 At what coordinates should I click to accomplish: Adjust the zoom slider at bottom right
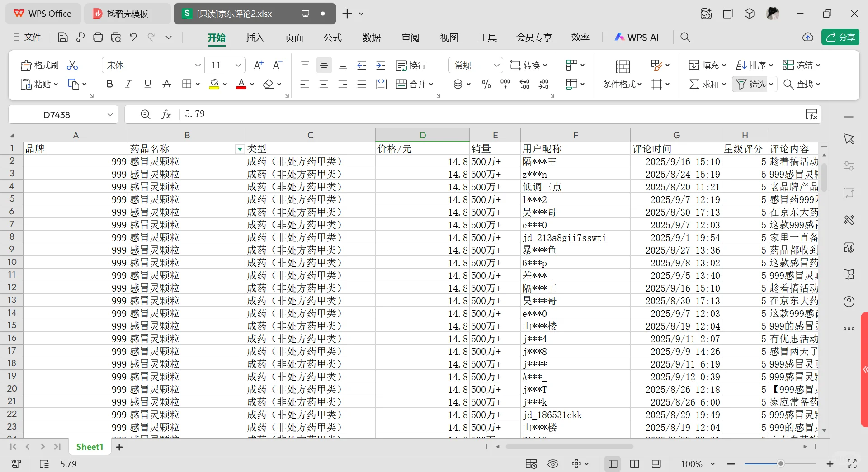click(781, 464)
